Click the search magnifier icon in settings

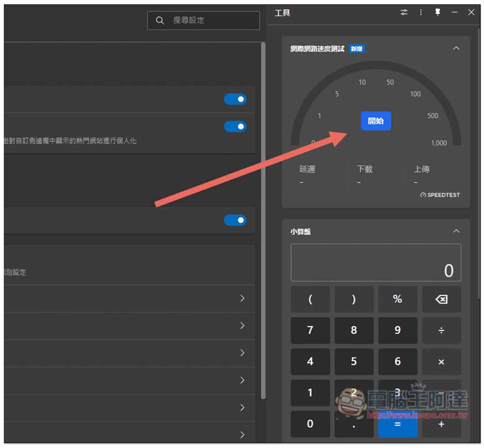pos(160,20)
